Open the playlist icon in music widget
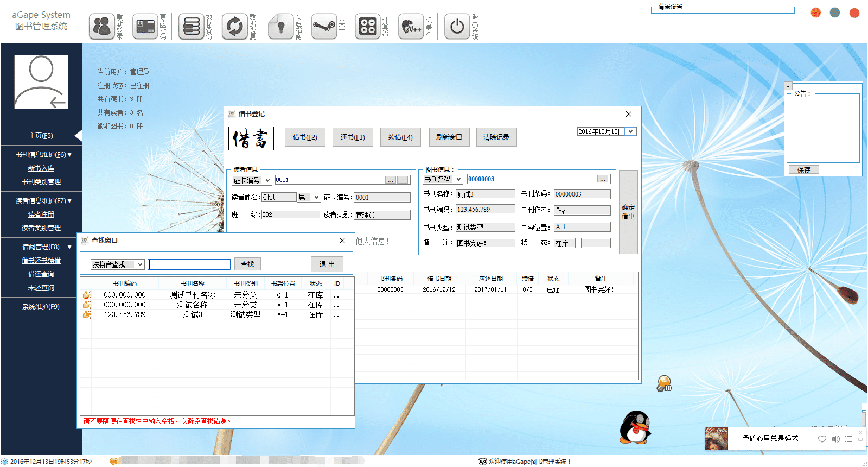868x467 pixels. tap(848, 439)
